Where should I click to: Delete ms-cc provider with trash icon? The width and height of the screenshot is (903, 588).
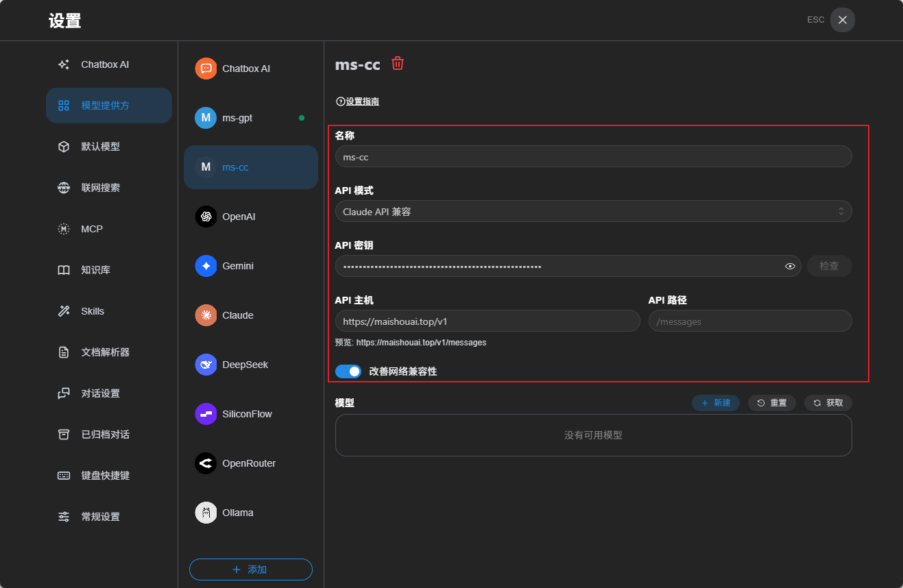tap(398, 64)
